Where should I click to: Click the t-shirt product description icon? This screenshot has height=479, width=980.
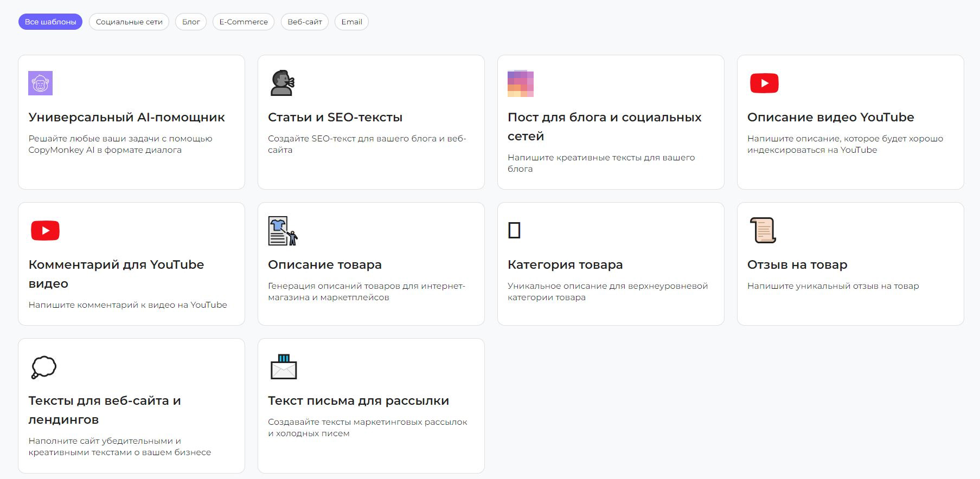click(x=283, y=231)
